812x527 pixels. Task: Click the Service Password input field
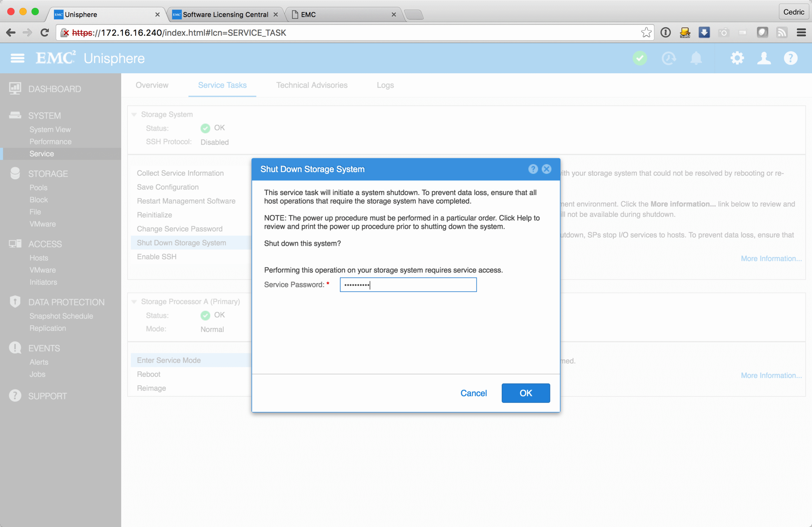coord(408,285)
